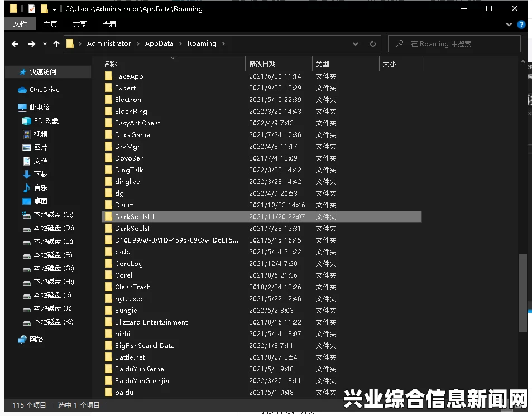This screenshot has width=532, height=416.
Task: Expand chevron after Administrator in breadcrumb
Action: [138, 43]
